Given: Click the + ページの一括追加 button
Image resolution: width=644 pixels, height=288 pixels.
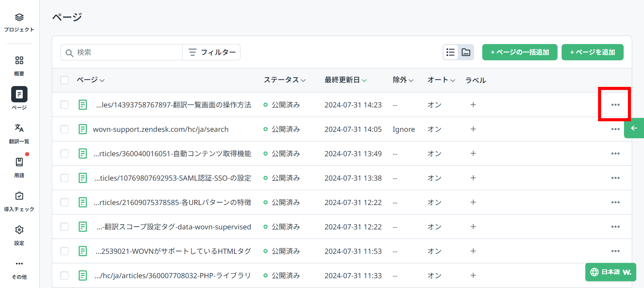Looking at the screenshot, I should pos(519,52).
